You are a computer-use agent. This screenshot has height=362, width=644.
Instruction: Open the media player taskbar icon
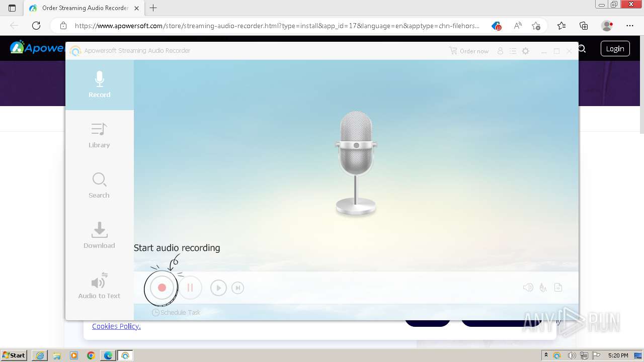coord(74,355)
